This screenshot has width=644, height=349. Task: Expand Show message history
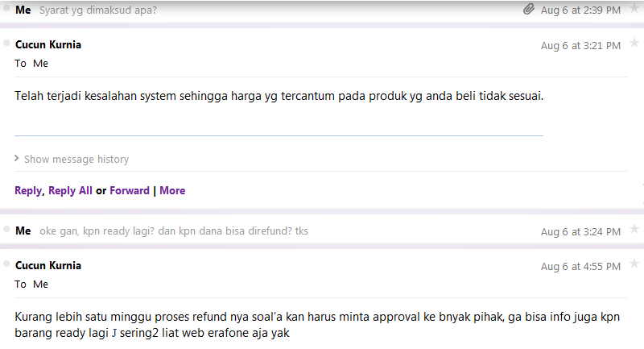(x=72, y=159)
